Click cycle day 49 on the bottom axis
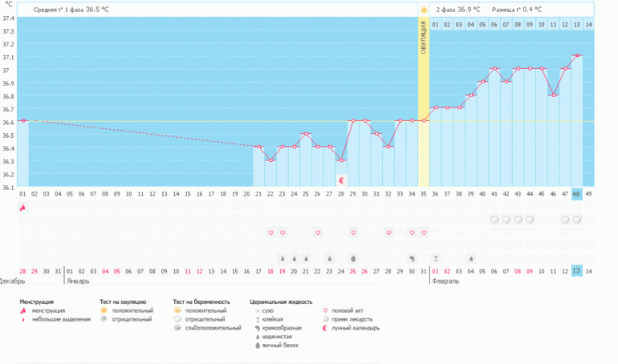618x364 pixels. pos(588,194)
